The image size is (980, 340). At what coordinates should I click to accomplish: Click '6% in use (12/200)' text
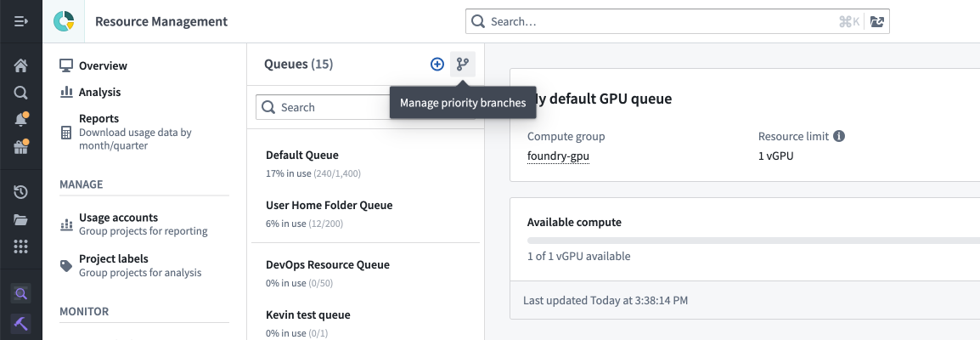(304, 223)
